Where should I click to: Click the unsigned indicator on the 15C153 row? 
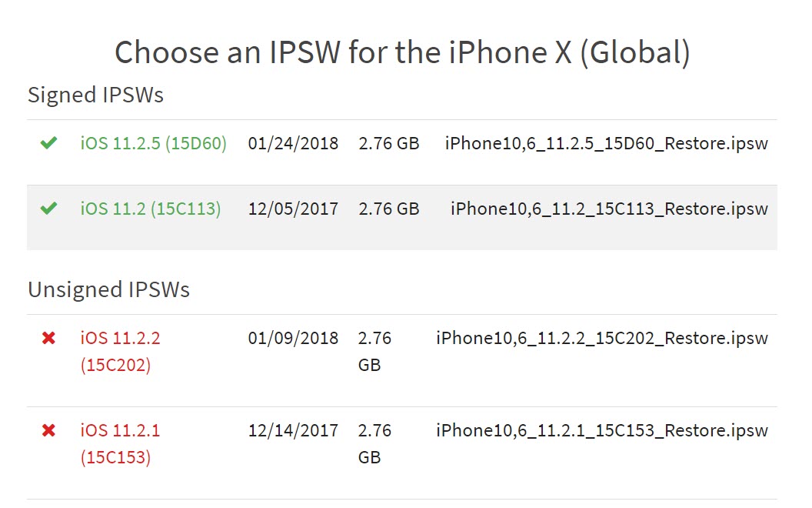point(48,429)
